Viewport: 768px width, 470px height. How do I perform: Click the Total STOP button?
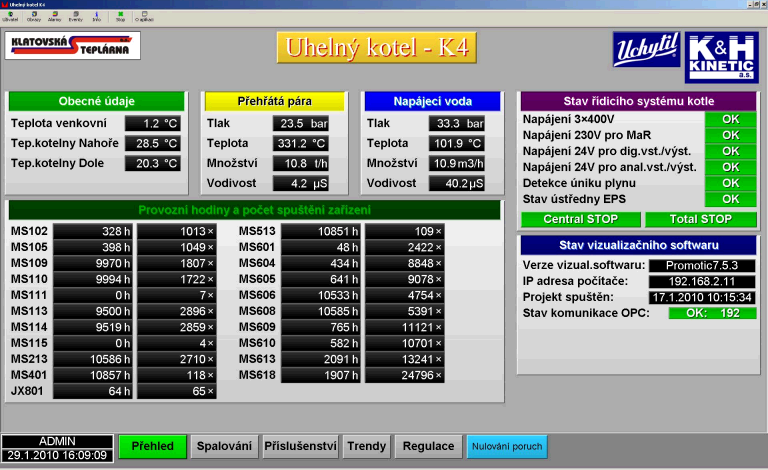[x=700, y=219]
